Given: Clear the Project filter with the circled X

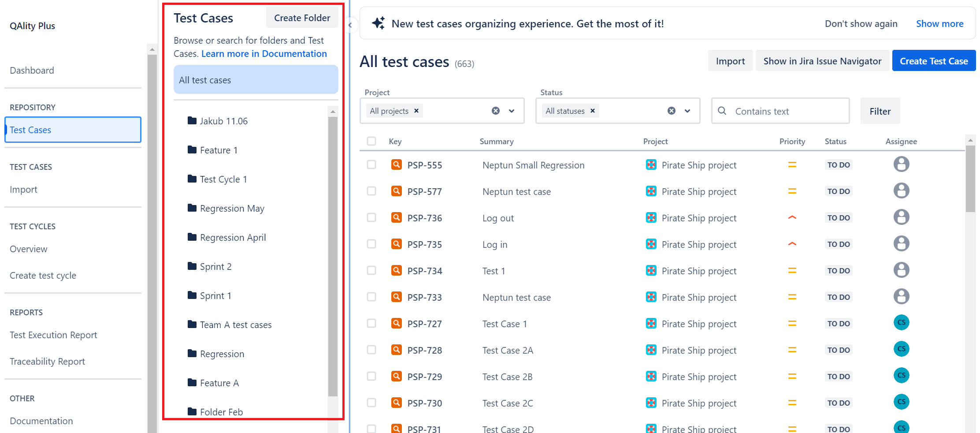Looking at the screenshot, I should tap(496, 111).
